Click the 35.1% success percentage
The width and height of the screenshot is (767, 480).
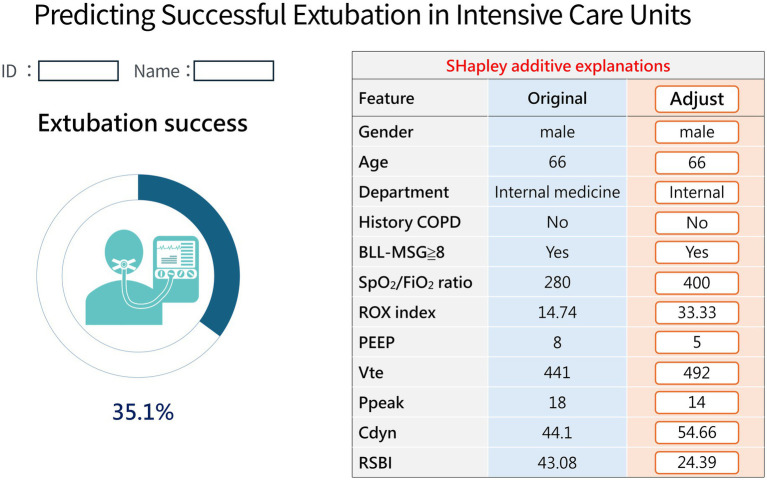143,412
